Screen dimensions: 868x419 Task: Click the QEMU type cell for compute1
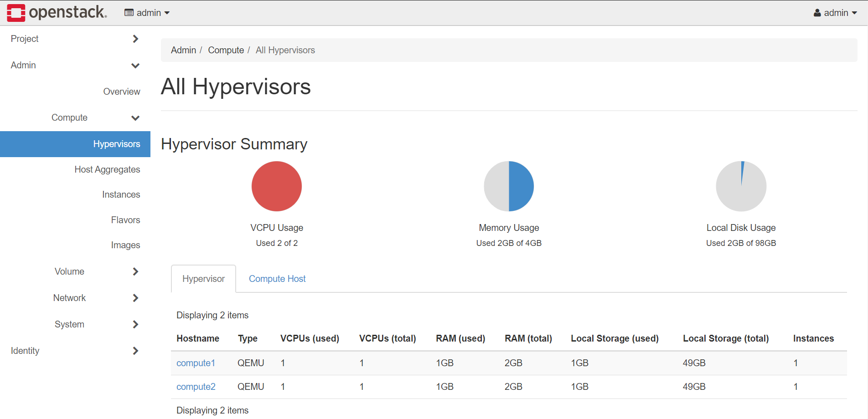tap(251, 363)
